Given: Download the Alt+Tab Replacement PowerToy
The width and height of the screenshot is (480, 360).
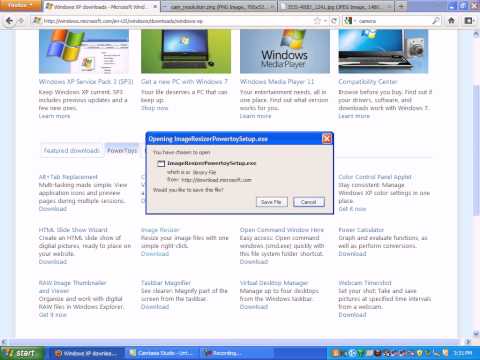Looking at the screenshot, I should click(x=53, y=209).
